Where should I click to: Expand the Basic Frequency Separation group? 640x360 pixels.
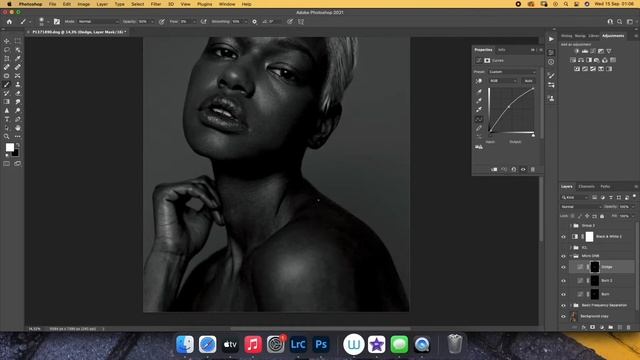tap(571, 306)
